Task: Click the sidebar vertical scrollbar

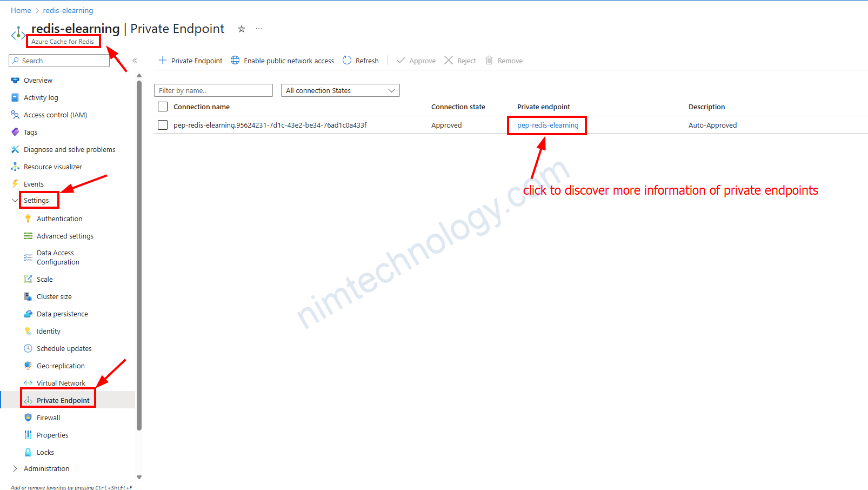Action: pyautogui.click(x=139, y=254)
